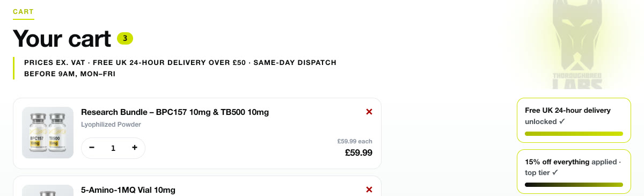
Task: Select the quantity value field showing 1
Action: [x=113, y=148]
